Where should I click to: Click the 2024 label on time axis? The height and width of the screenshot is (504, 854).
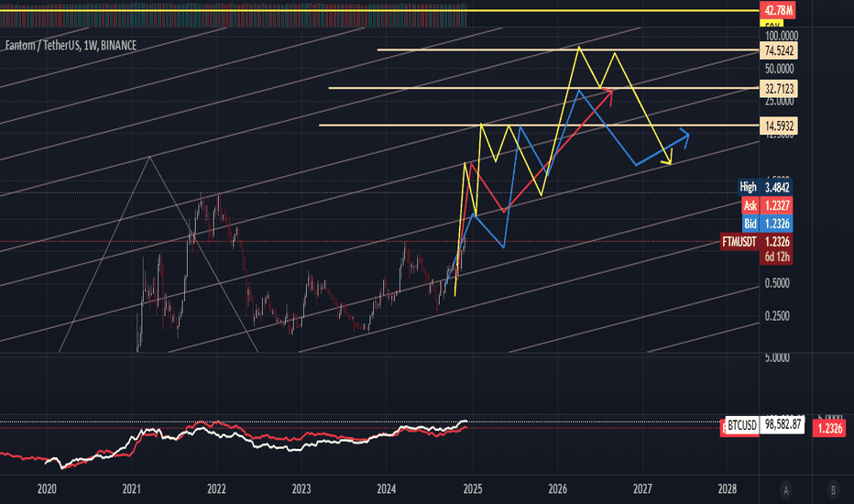click(x=386, y=489)
